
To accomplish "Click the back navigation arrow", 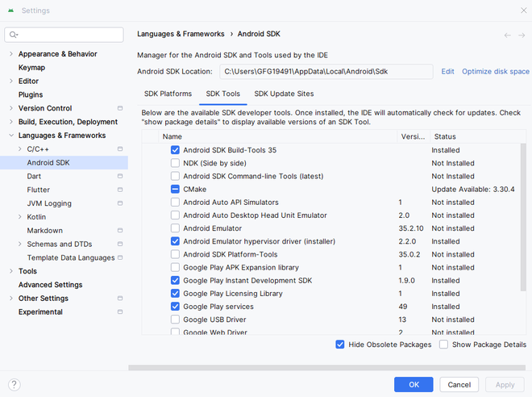I will (x=507, y=35).
